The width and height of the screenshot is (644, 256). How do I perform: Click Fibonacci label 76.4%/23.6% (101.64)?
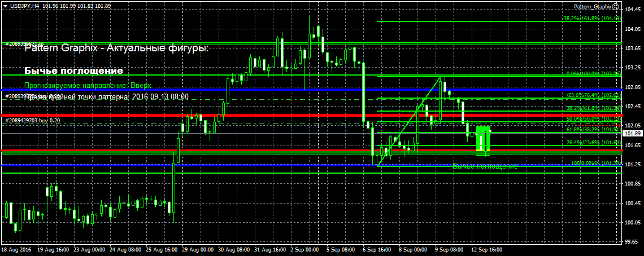[x=593, y=142]
